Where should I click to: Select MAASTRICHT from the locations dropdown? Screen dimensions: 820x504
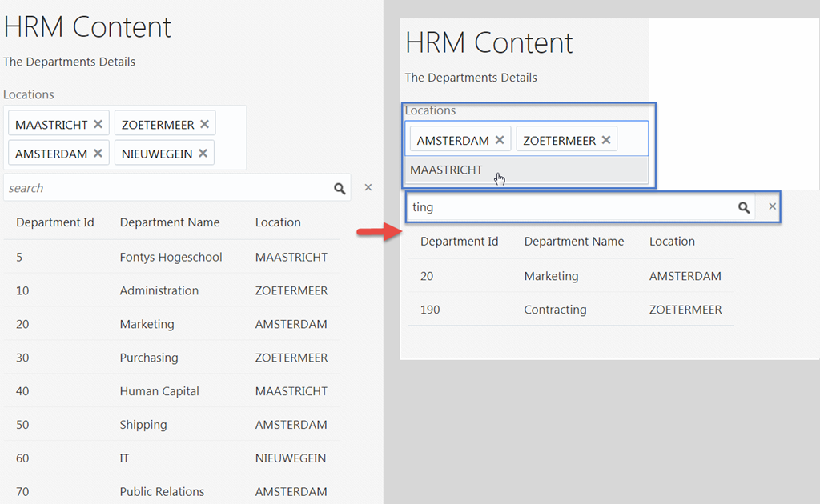pyautogui.click(x=447, y=170)
